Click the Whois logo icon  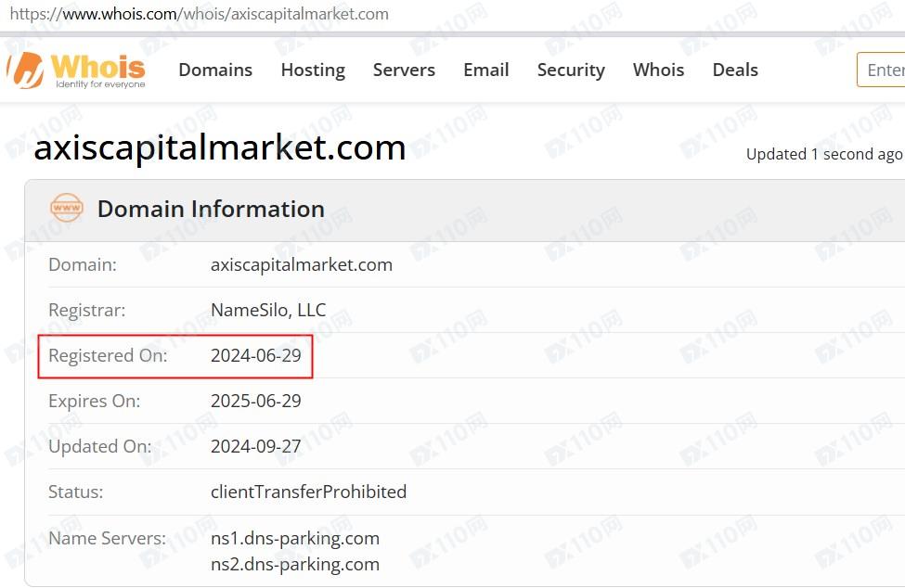[x=26, y=70]
